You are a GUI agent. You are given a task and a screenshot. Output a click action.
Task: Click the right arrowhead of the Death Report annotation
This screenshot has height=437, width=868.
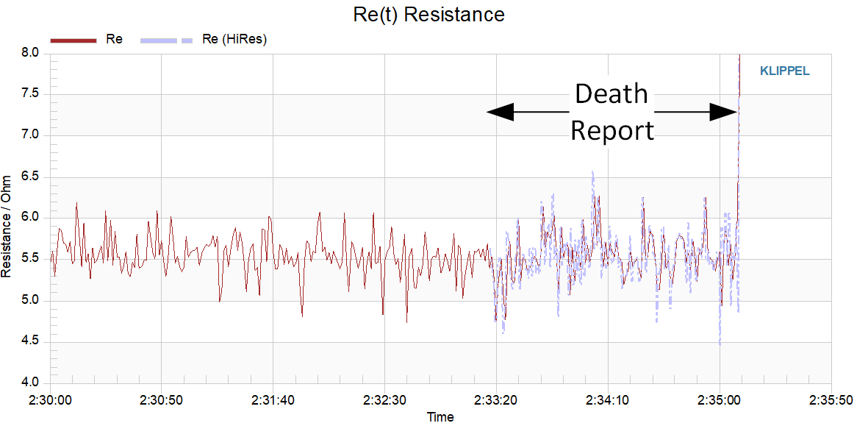click(x=724, y=112)
